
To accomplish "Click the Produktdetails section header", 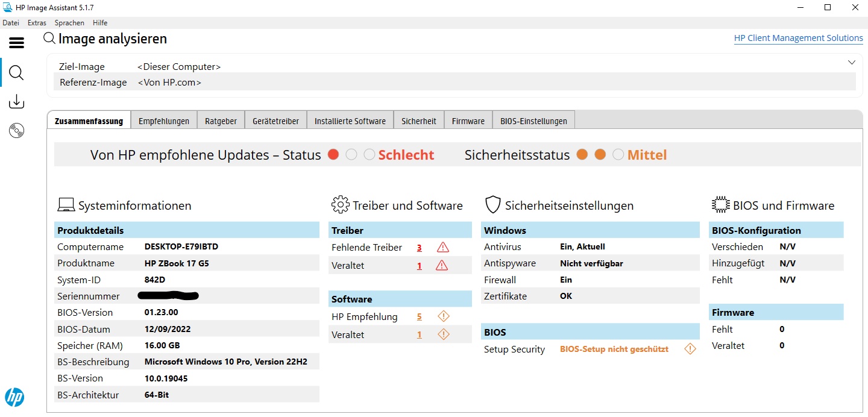I will tap(187, 230).
